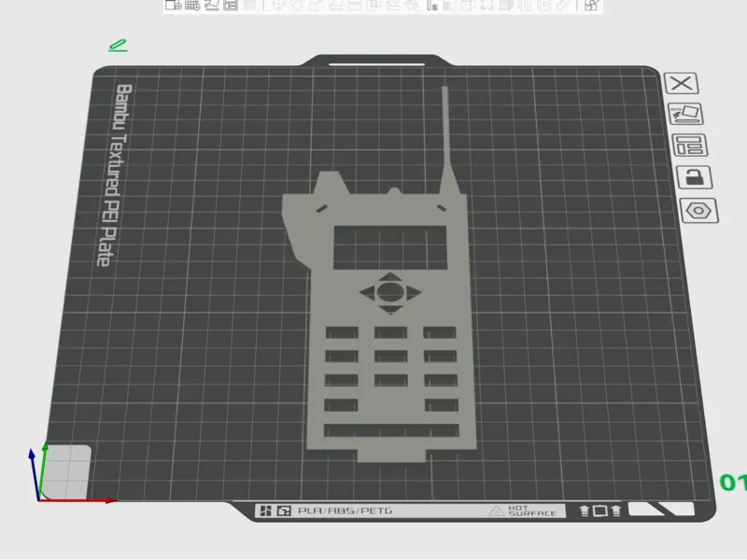This screenshot has width=747, height=560.
Task: Click the Auto orient toolbar icon
Action: (212, 6)
